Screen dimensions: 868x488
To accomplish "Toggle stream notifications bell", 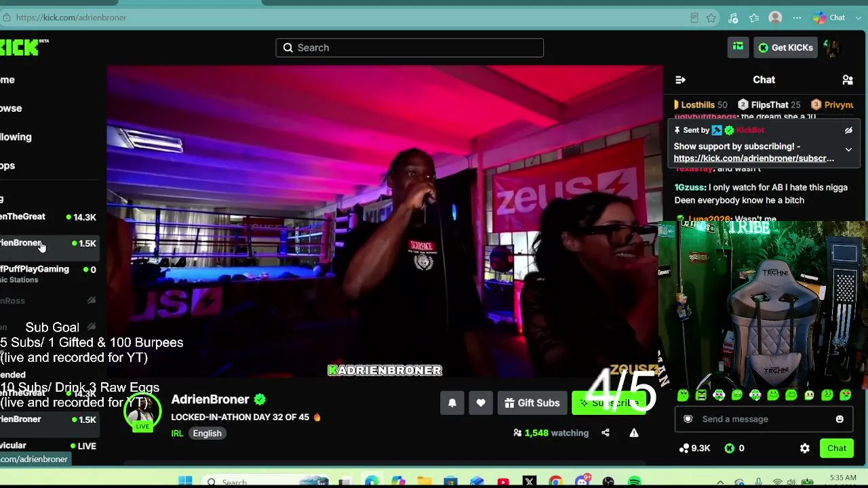I will 452,403.
